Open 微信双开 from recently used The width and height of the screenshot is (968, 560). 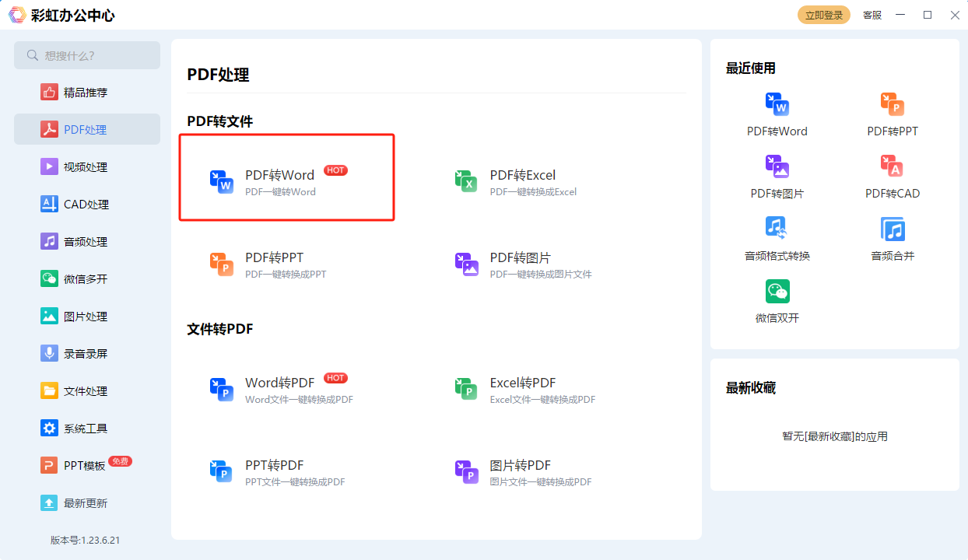777,291
